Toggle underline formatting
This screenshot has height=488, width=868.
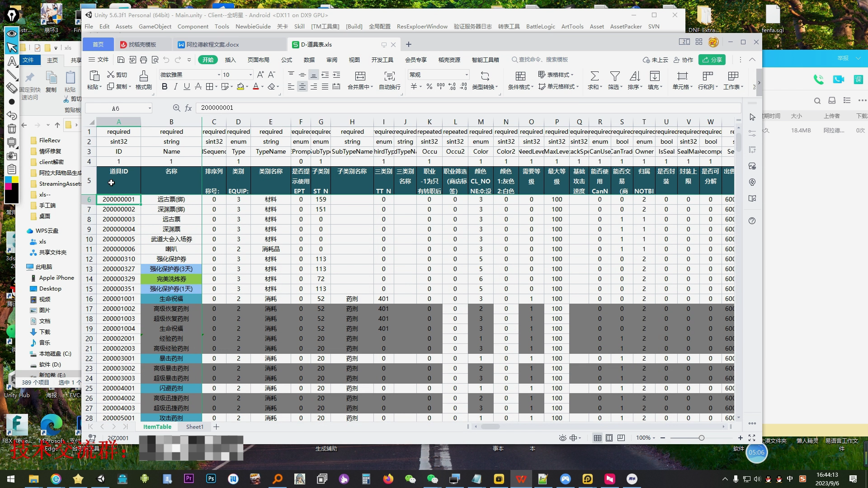[187, 86]
